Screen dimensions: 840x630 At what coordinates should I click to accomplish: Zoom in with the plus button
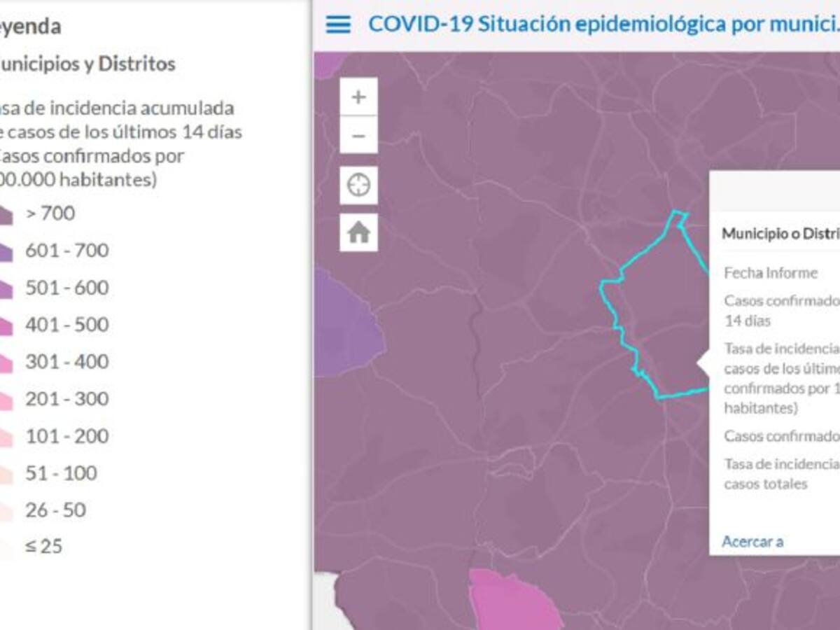pyautogui.click(x=358, y=97)
